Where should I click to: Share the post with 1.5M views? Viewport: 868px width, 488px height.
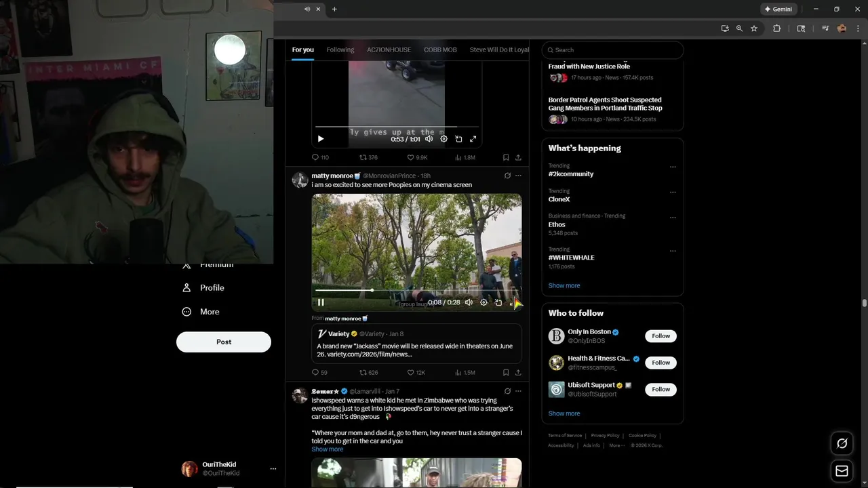click(x=518, y=372)
